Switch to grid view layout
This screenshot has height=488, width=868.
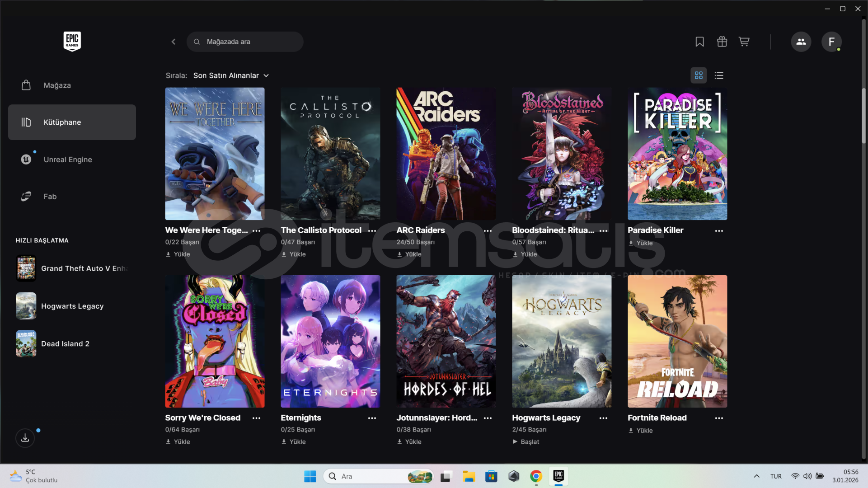coord(698,75)
